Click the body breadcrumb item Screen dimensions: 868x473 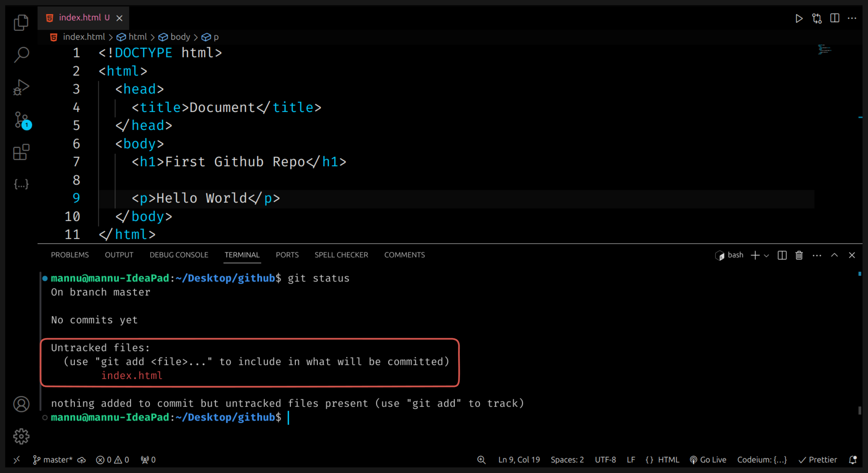180,37
